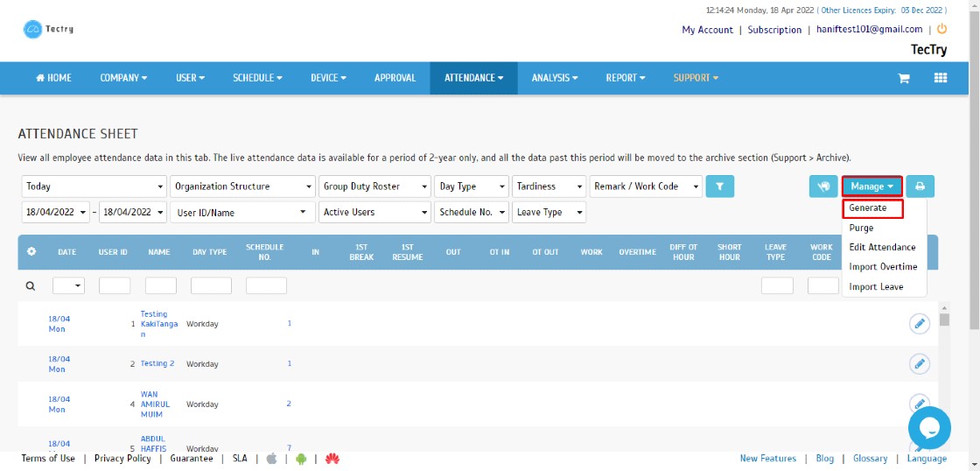This screenshot has width=980, height=471.
Task: Click the printer icon button
Action: pos(920,186)
